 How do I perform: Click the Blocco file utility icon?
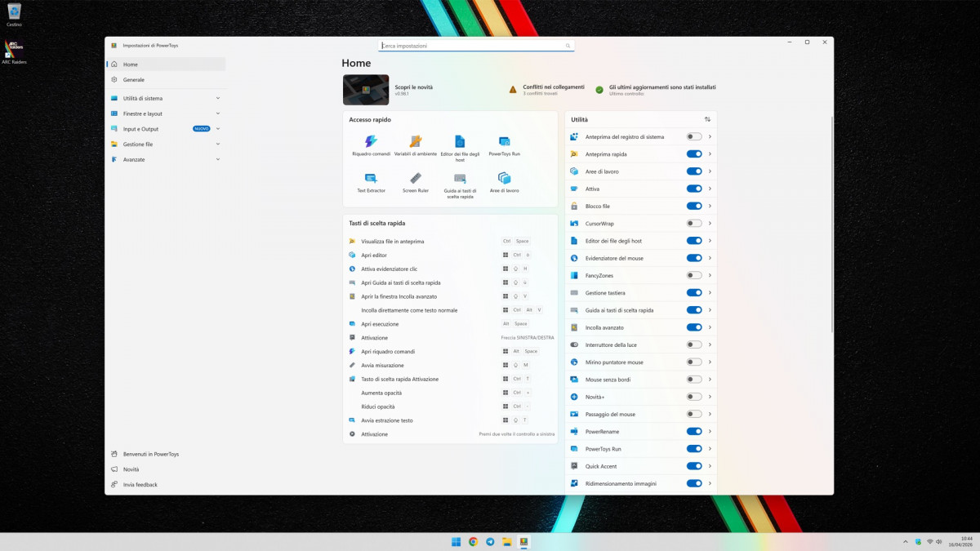(575, 206)
